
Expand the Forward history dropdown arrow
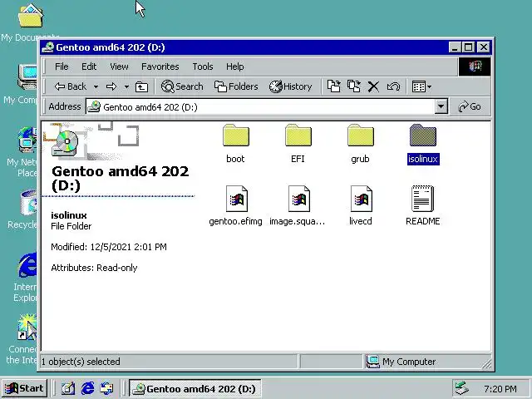(126, 87)
